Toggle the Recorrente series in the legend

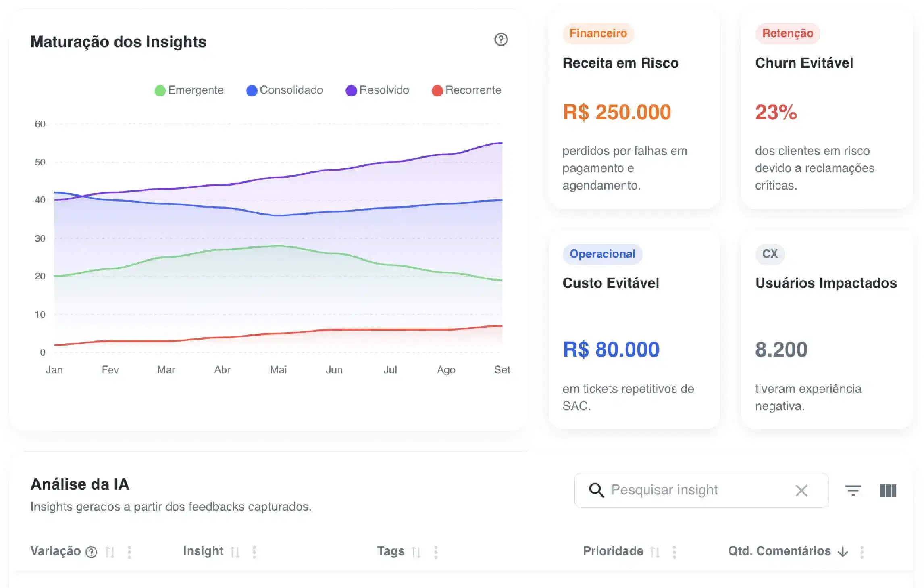[467, 90]
